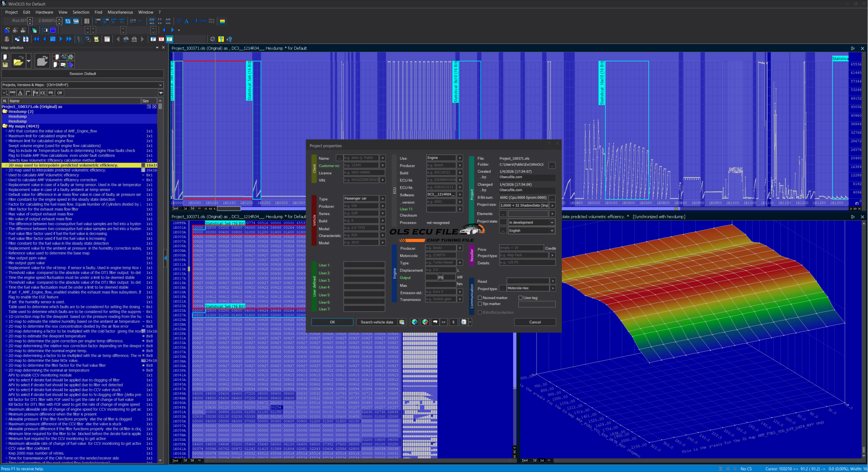
Task: Check the Spi marker checkbox
Action: pyautogui.click(x=480, y=304)
